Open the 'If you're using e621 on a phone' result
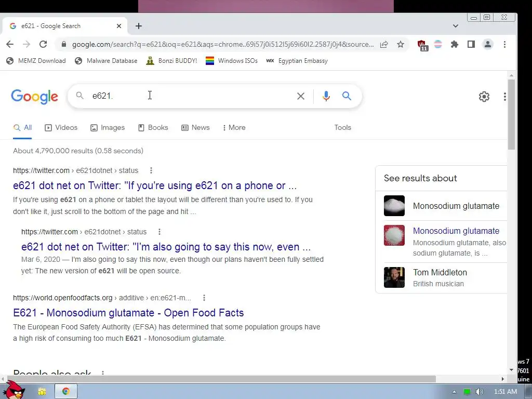The width and height of the screenshot is (532, 399). point(155,185)
